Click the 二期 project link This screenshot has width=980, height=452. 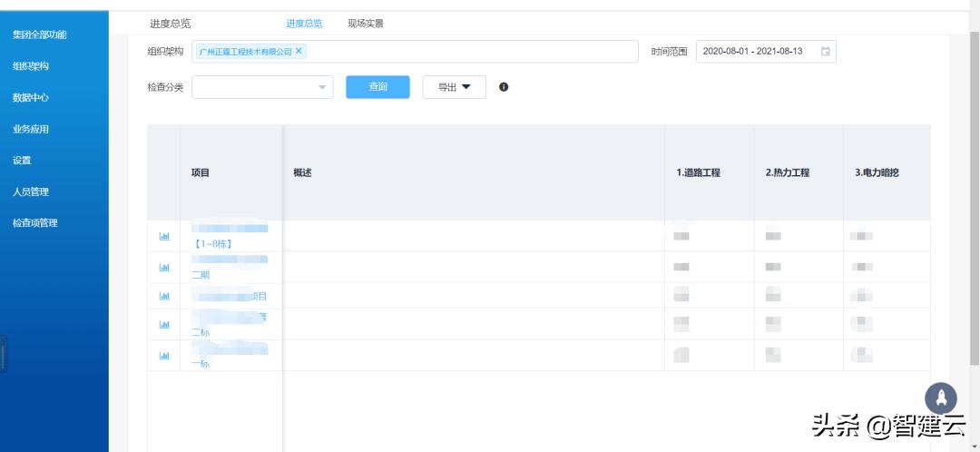tap(201, 274)
